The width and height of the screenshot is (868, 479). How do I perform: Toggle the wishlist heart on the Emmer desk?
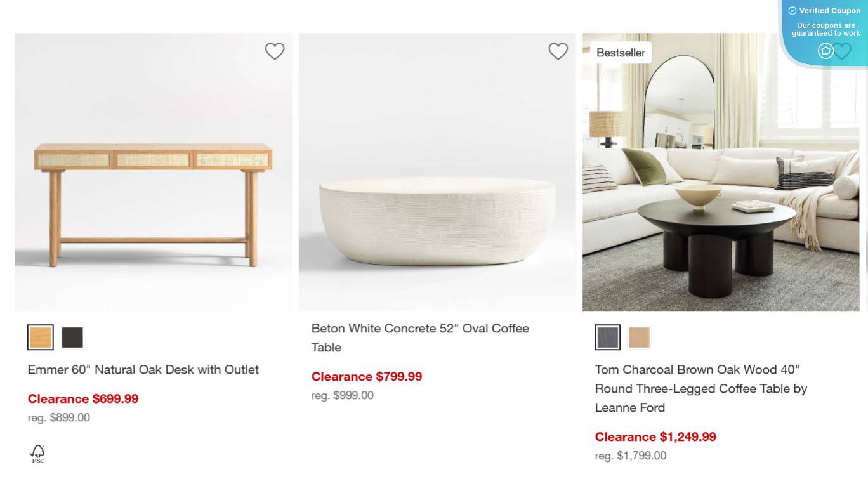275,51
